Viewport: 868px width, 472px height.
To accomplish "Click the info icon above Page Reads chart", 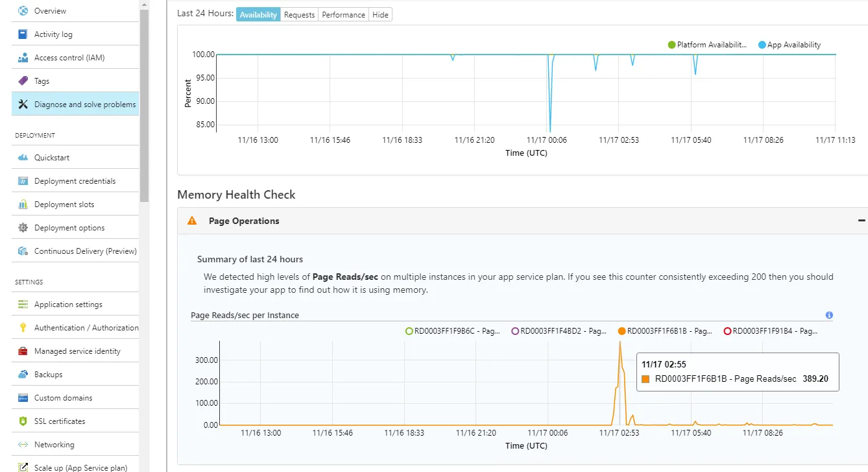I will (829, 316).
